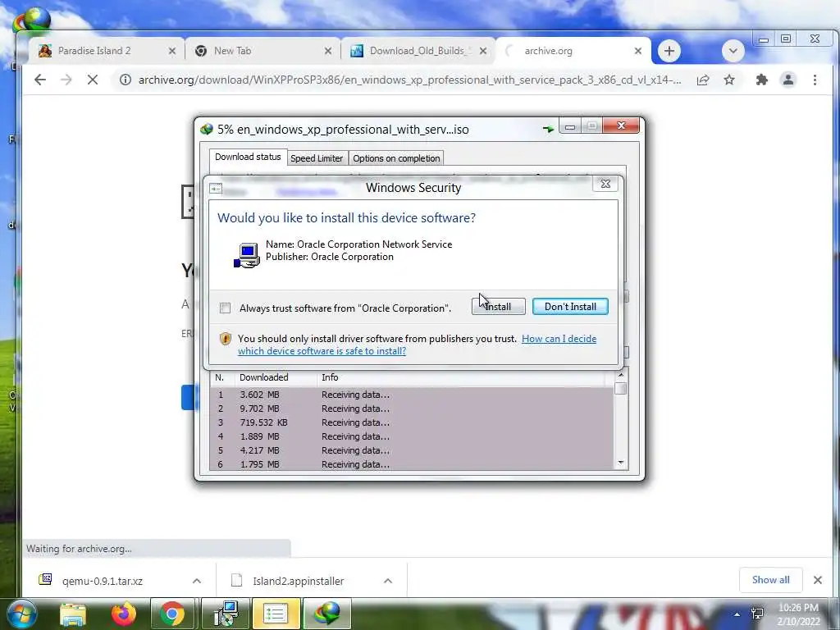This screenshot has height=630, width=840.
Task: Open Speed Limiter tab
Action: pos(317,158)
